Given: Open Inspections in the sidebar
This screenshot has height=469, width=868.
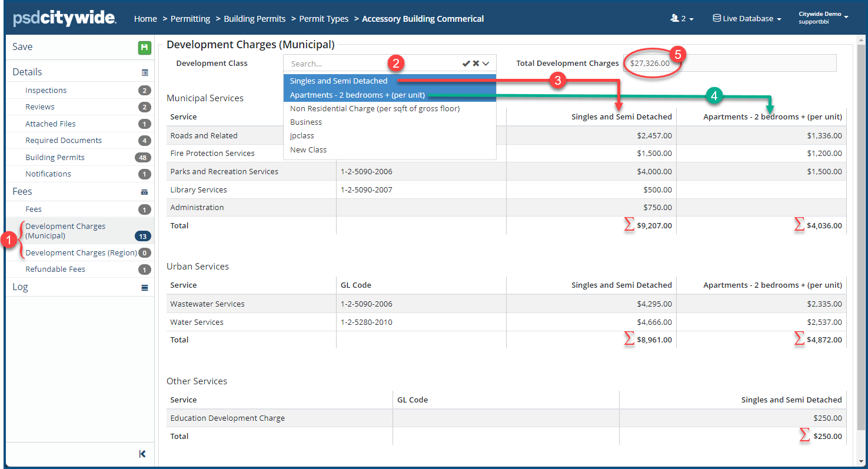Looking at the screenshot, I should click(46, 91).
